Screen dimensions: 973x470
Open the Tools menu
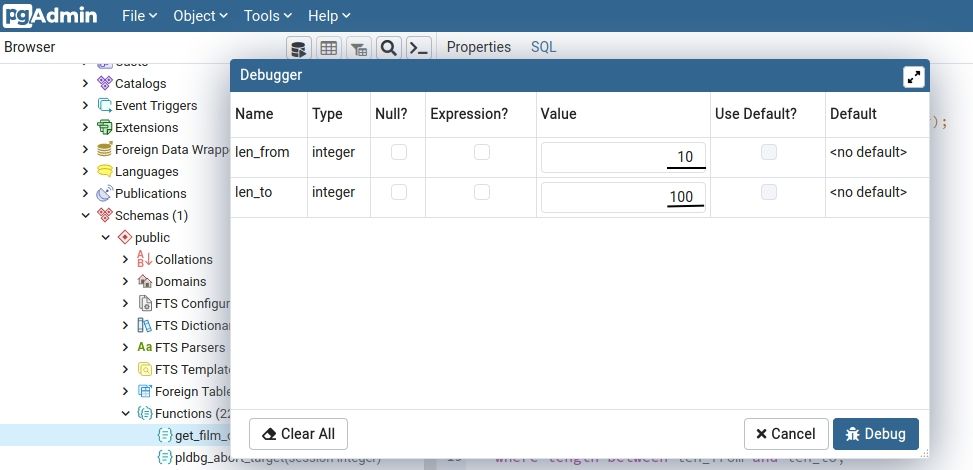pos(267,16)
